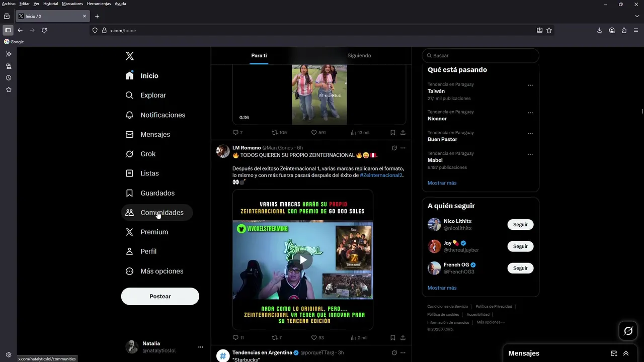Viewport: 644px width, 362px height.
Task: Open browser sidebar settings gear
Action: 9,354
